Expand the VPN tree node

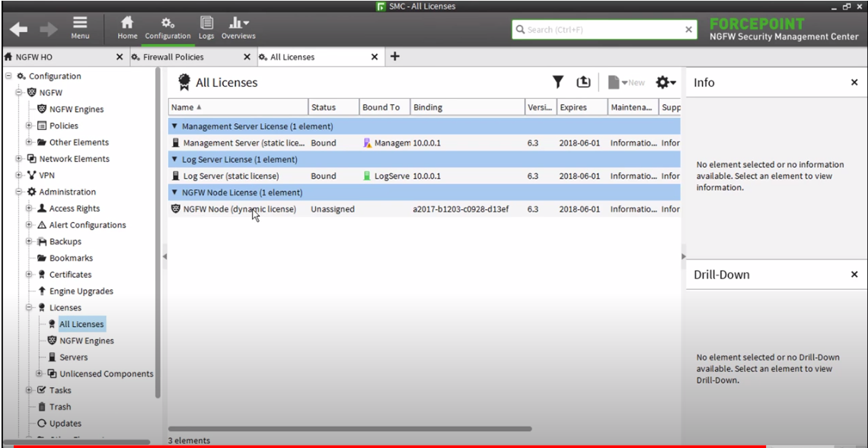[x=18, y=176]
